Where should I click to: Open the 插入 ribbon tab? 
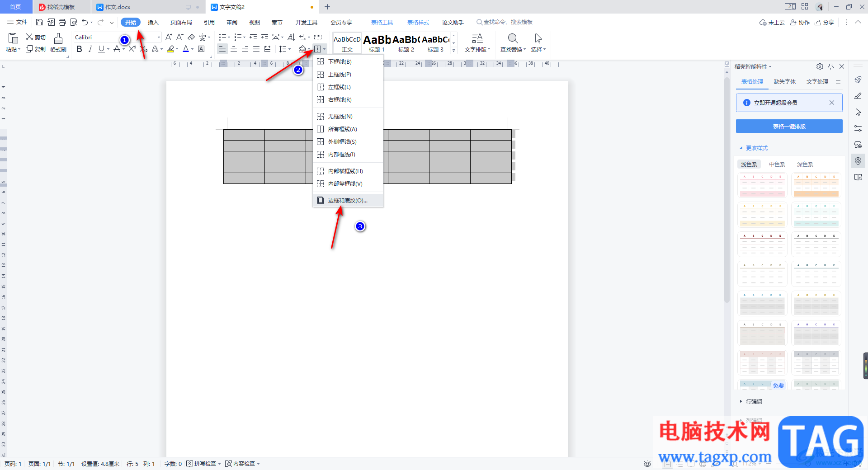tap(153, 22)
